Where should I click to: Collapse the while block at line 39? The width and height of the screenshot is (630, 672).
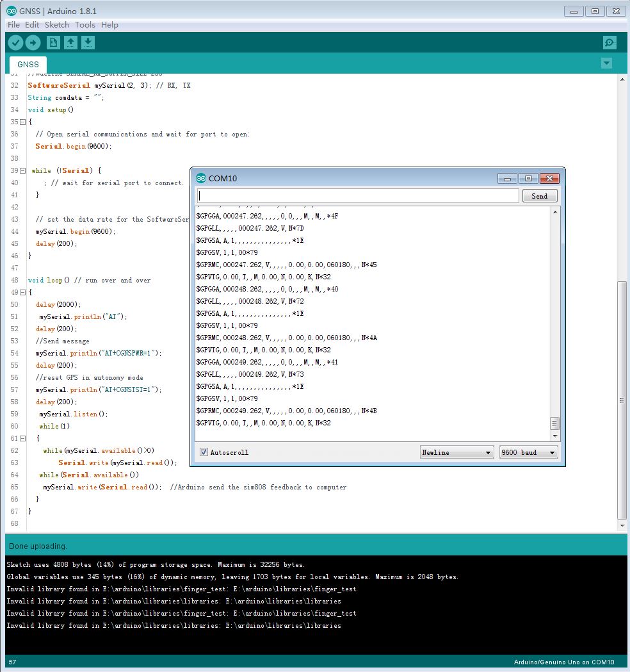tap(22, 170)
